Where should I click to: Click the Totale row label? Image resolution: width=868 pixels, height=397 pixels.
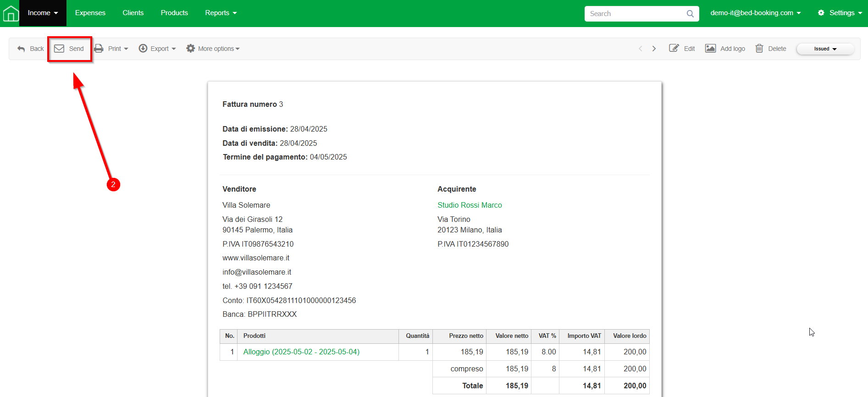click(x=473, y=386)
